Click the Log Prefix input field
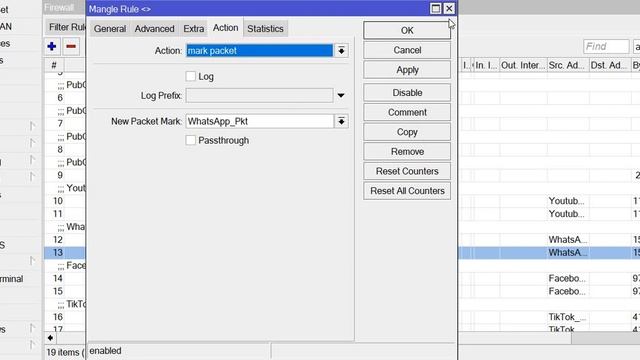Image resolution: width=640 pixels, height=360 pixels. pyautogui.click(x=260, y=96)
